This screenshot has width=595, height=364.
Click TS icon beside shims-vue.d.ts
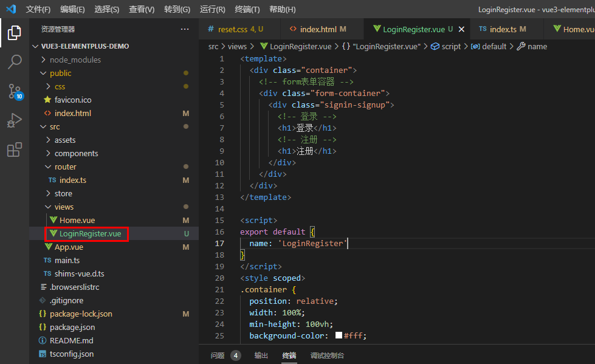pyautogui.click(x=47, y=273)
